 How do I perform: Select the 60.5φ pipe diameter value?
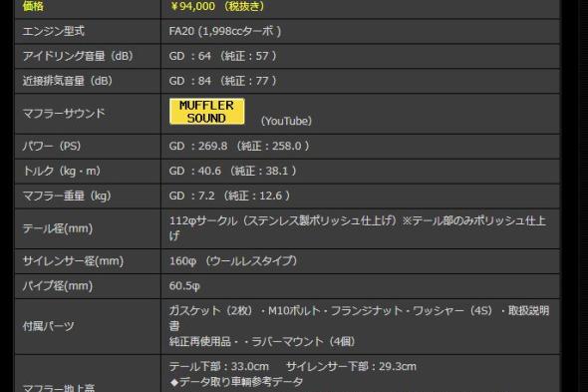tap(184, 285)
